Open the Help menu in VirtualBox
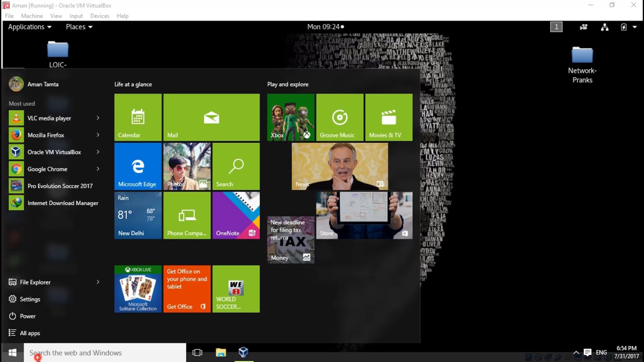The width and height of the screenshot is (644, 362). [x=123, y=16]
